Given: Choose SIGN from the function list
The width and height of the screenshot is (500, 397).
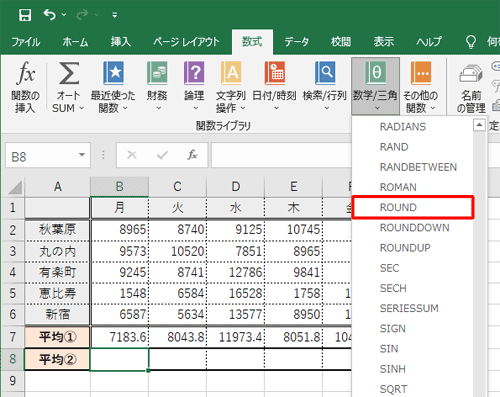Looking at the screenshot, I should (393, 329).
